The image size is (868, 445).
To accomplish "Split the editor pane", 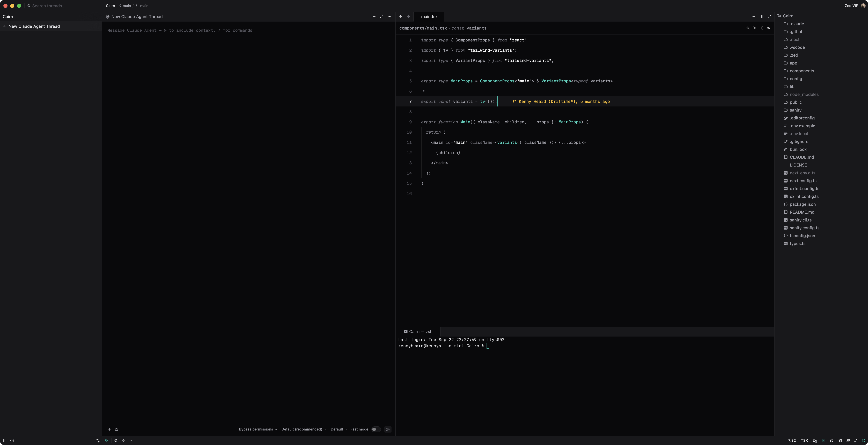I will (762, 17).
